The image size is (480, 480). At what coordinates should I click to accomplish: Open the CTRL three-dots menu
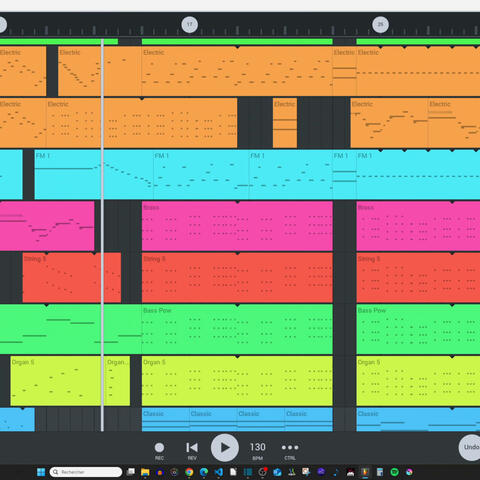click(290, 447)
